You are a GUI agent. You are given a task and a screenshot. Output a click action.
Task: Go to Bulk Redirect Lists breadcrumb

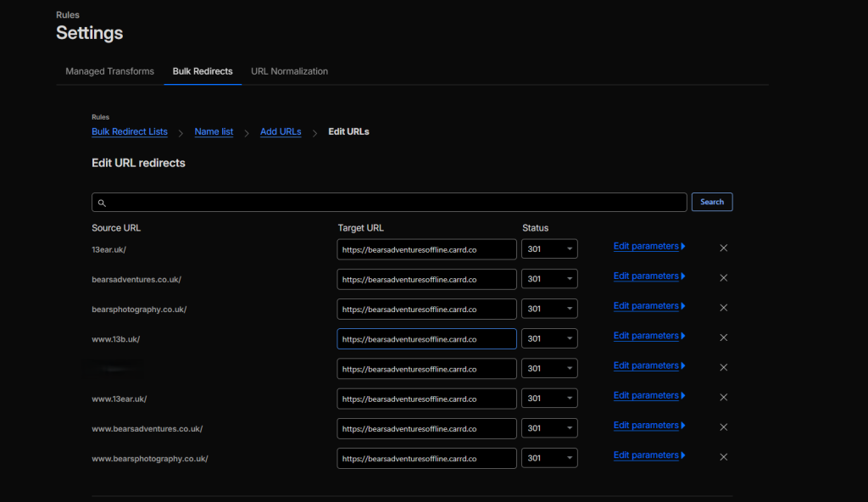click(x=130, y=132)
